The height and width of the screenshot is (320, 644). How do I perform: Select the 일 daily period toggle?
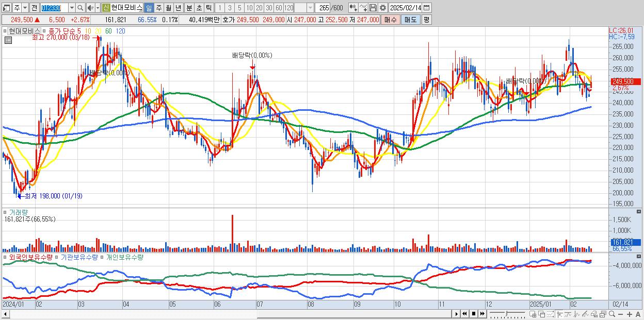point(149,8)
